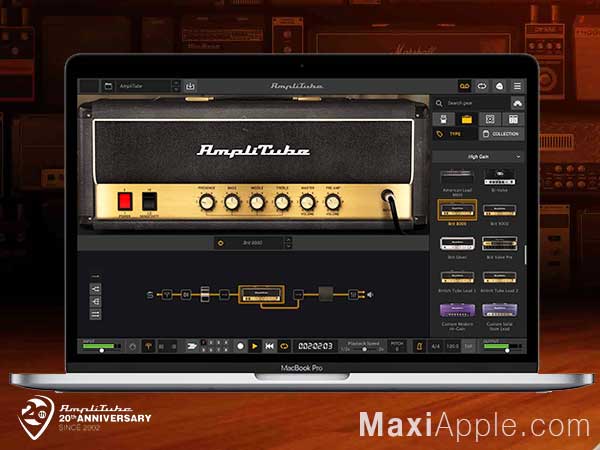Click the gear browser scrollbar
600x450 pixels.
click(x=525, y=255)
